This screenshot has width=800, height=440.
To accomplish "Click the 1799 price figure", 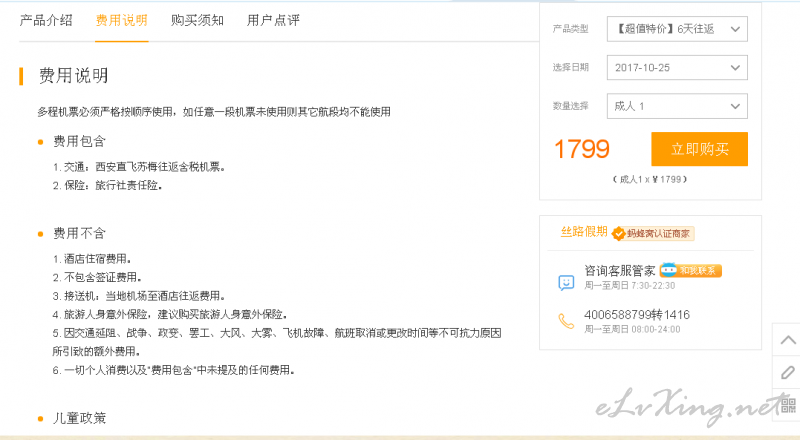I will (x=582, y=149).
